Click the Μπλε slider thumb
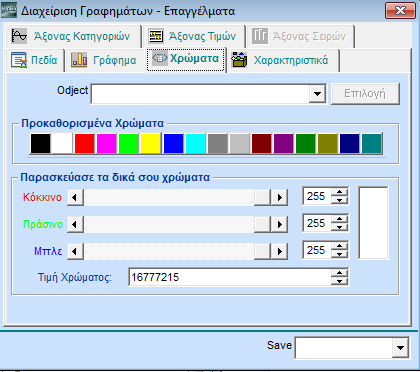Screen dimensions: 420x372 262,251
